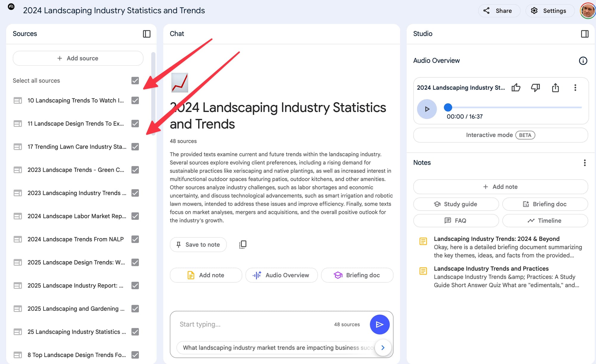596x364 pixels.
Task: Generate an FAQ
Action: (456, 221)
